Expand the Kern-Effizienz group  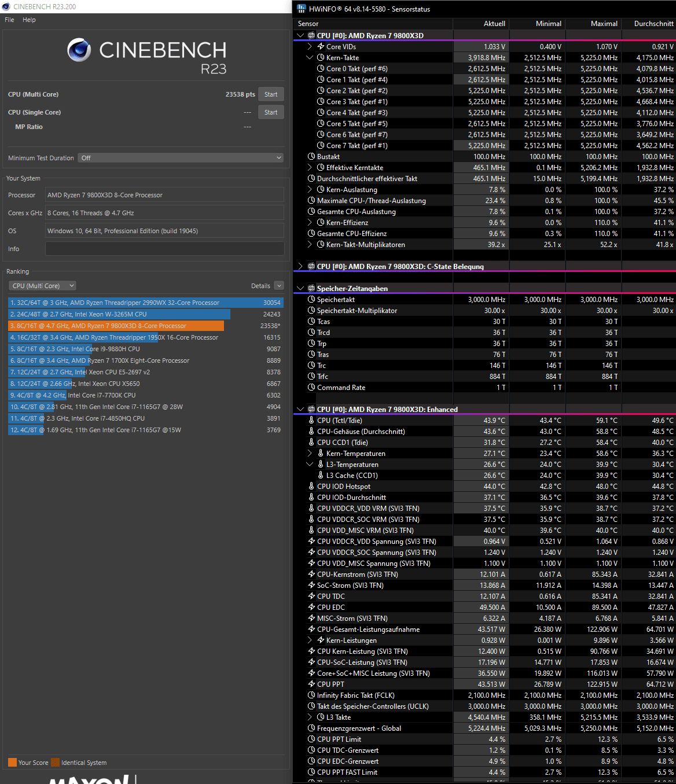pos(310,222)
